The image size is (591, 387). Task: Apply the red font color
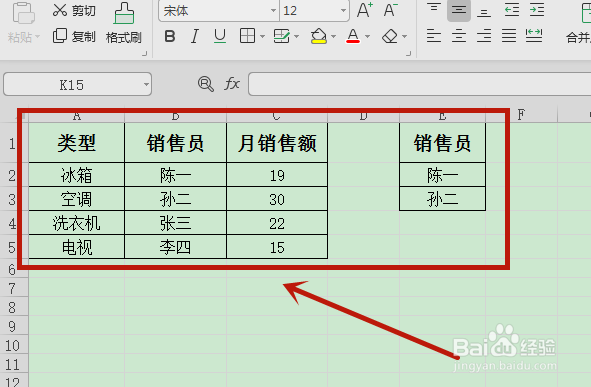[x=353, y=36]
